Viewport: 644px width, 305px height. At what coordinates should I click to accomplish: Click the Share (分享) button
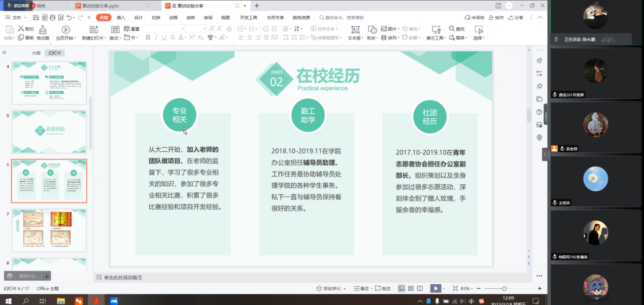click(x=516, y=17)
